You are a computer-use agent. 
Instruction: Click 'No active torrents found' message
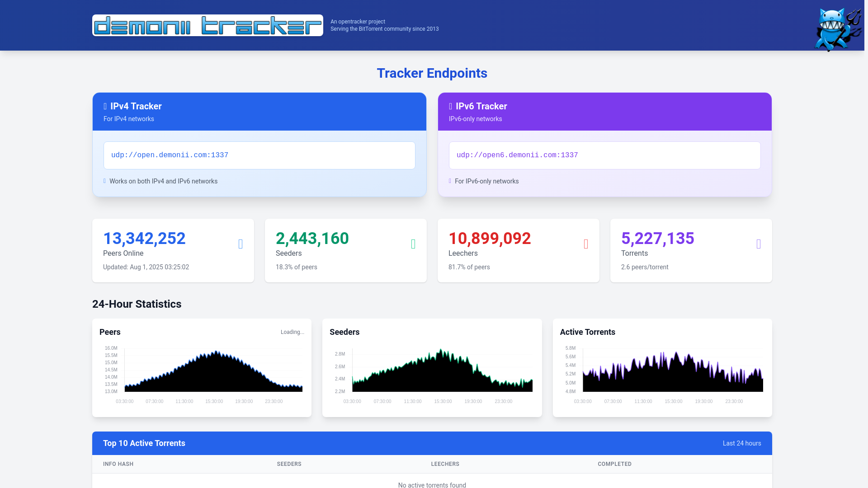point(432,485)
